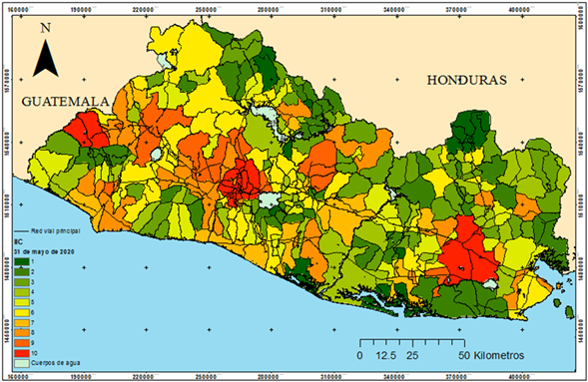
Task: Click the dark green legend swatch labeled 1
Action: 22,261
